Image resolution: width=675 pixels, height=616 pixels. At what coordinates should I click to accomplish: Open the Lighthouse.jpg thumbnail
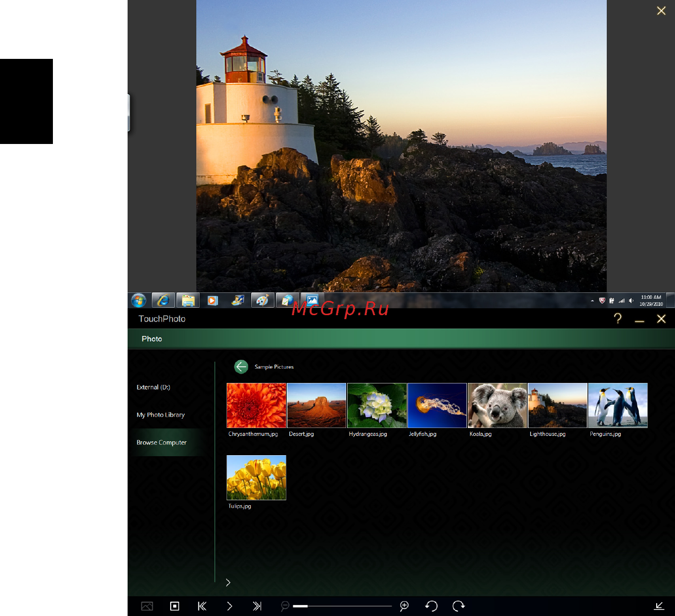click(x=557, y=405)
